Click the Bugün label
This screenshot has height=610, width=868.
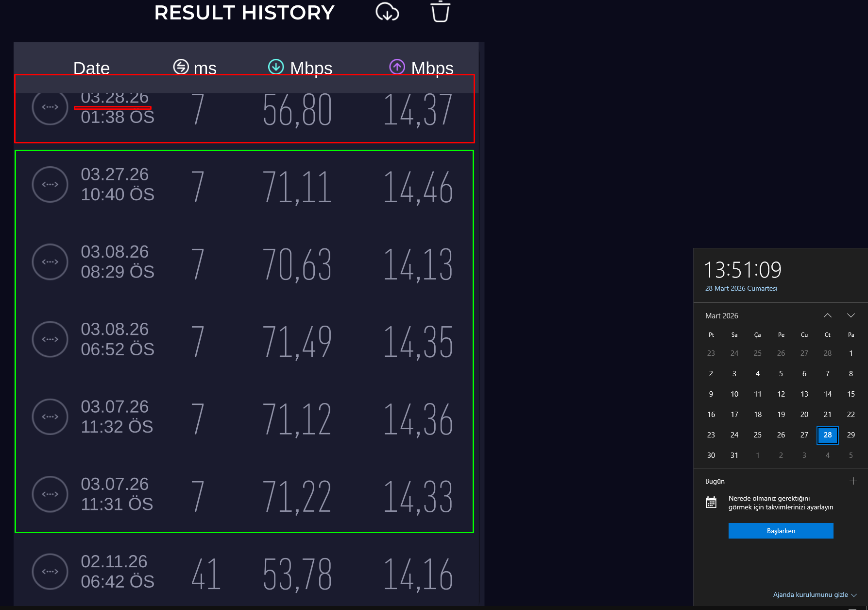(x=715, y=481)
